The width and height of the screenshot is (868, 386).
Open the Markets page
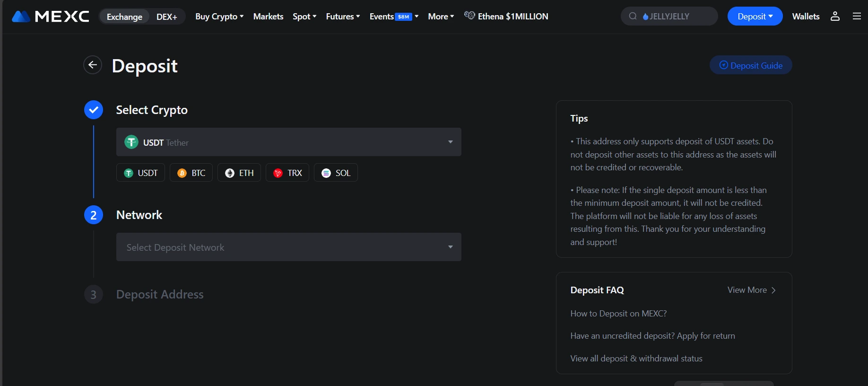(x=268, y=16)
